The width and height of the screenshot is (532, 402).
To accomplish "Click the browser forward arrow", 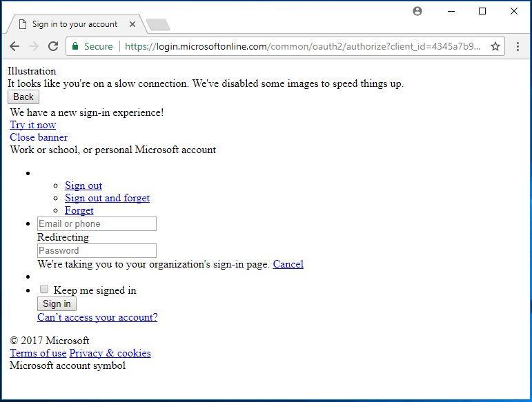I will click(34, 46).
